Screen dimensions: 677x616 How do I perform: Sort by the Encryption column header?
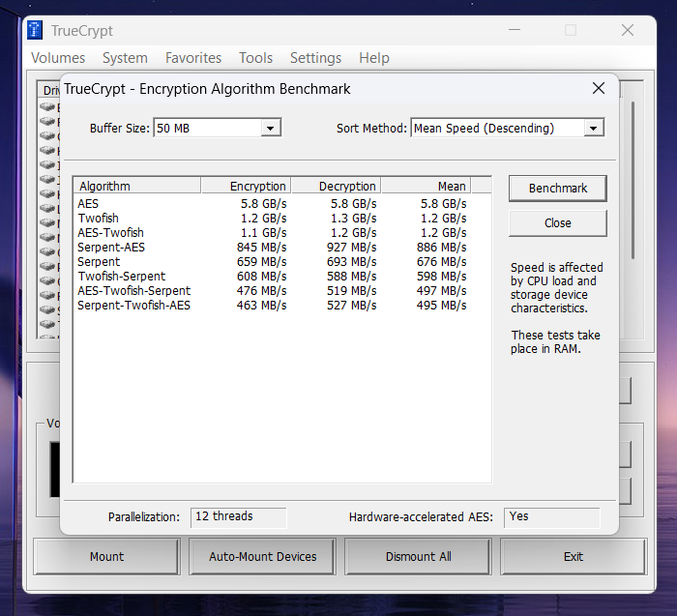pyautogui.click(x=246, y=186)
